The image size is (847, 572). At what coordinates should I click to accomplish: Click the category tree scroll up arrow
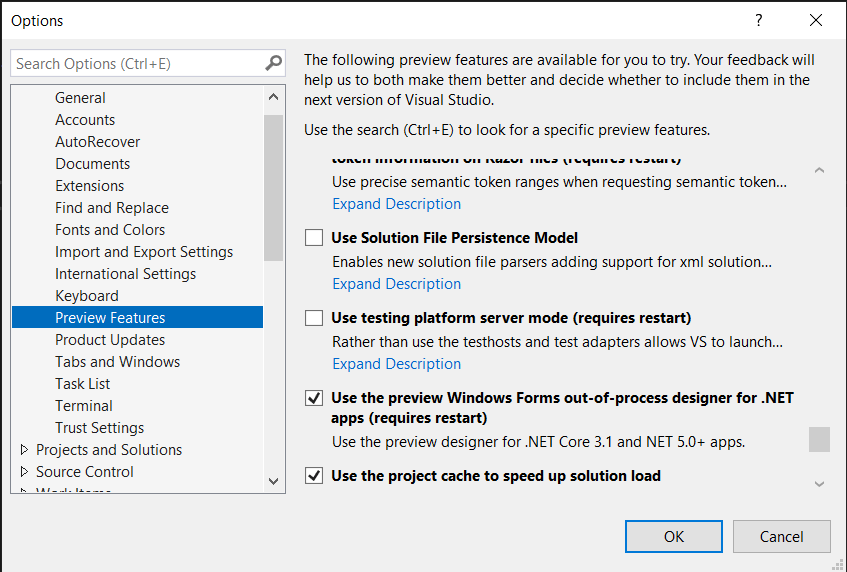coord(273,97)
